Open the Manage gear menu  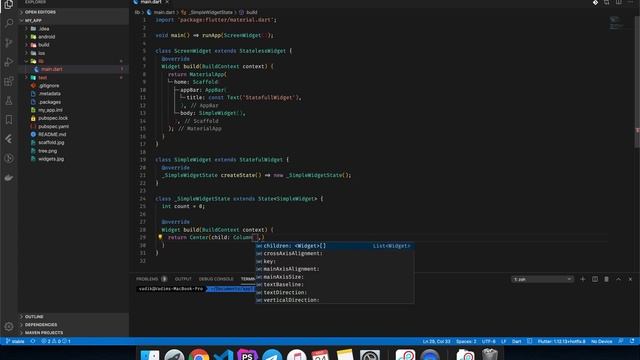[9, 326]
